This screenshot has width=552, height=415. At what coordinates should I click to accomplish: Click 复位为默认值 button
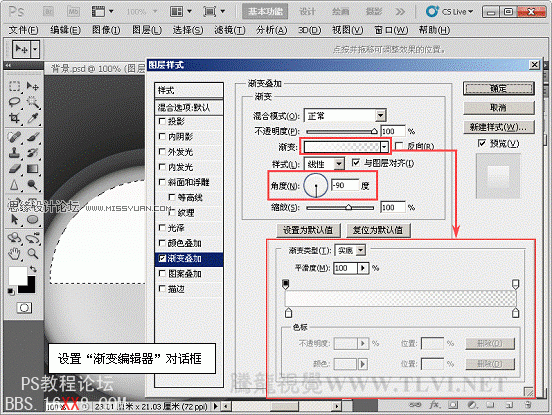point(378,230)
